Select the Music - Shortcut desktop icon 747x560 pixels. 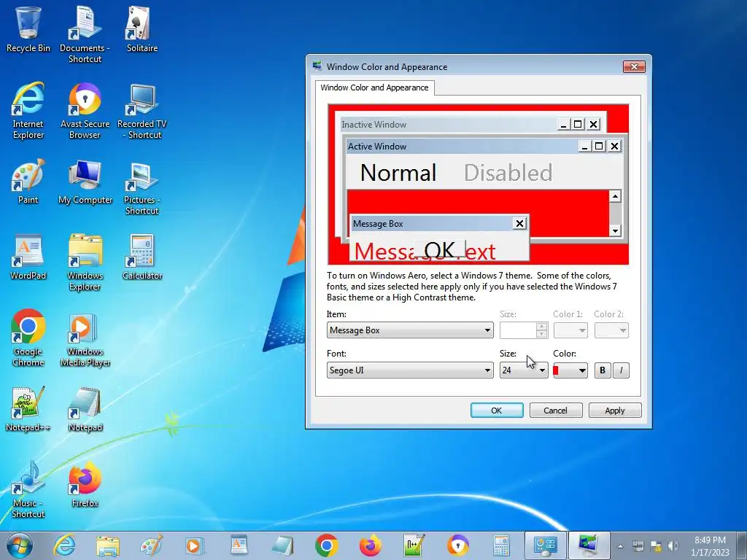point(28,490)
